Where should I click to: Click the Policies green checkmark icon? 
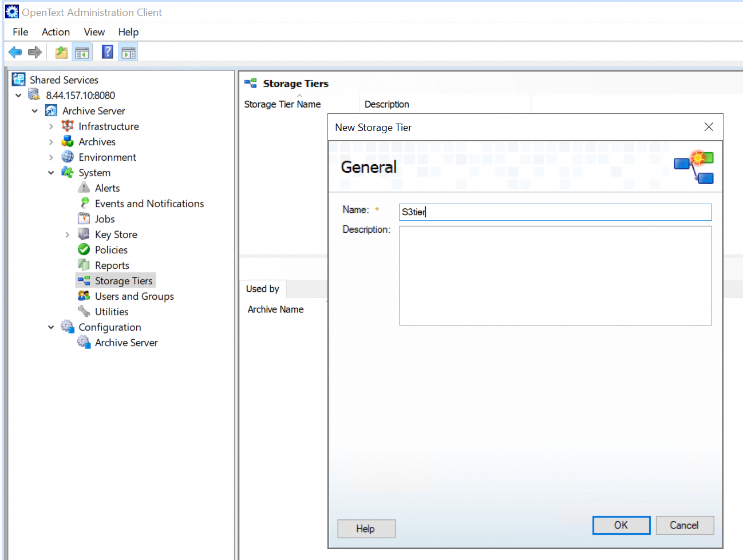(x=84, y=249)
